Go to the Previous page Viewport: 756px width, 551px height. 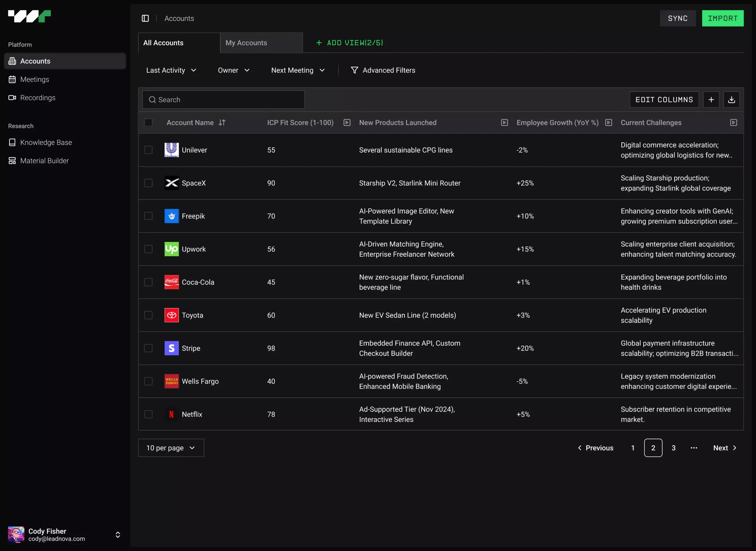[x=595, y=448]
